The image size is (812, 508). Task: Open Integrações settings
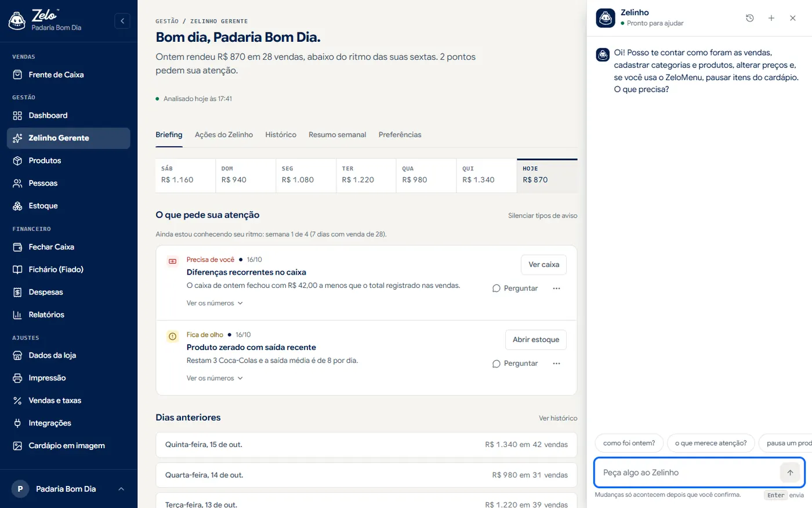(68, 424)
